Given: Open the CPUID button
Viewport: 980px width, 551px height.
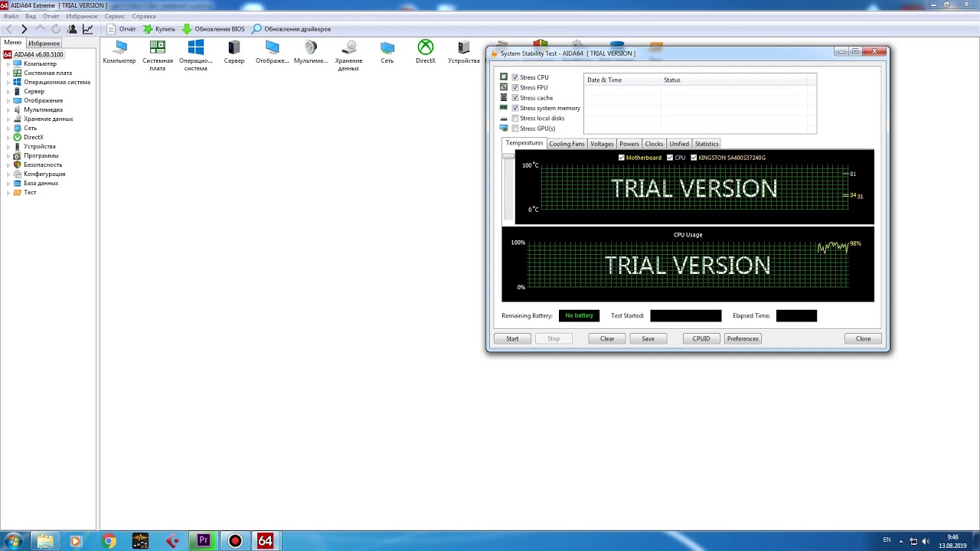Looking at the screenshot, I should click(x=701, y=338).
